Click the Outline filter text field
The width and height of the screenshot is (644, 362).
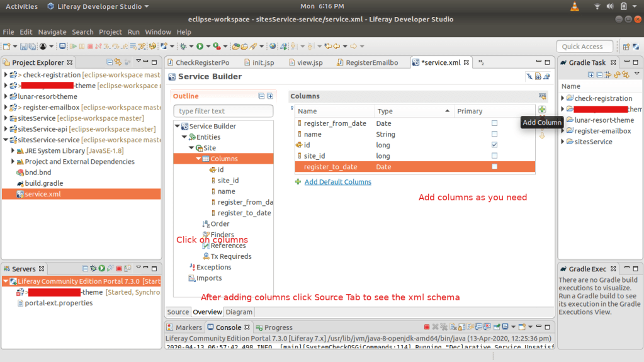[x=223, y=111]
